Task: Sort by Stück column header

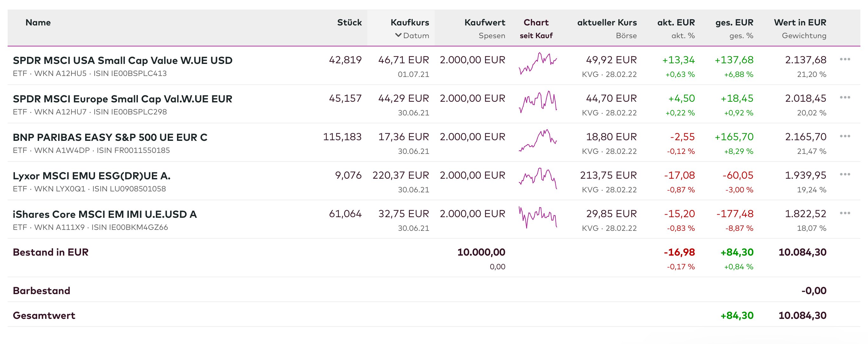Action: (x=349, y=23)
